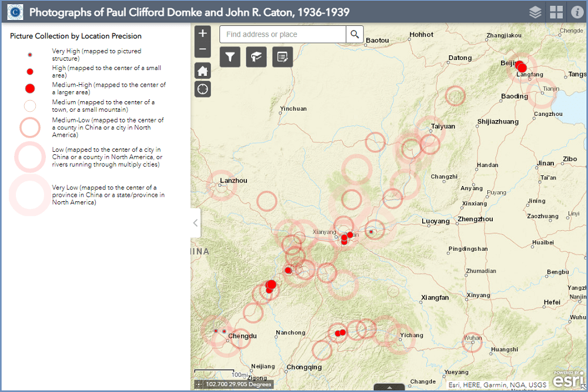Return to the default home extent
Viewport: 588px width, 392px height.
pyautogui.click(x=202, y=71)
